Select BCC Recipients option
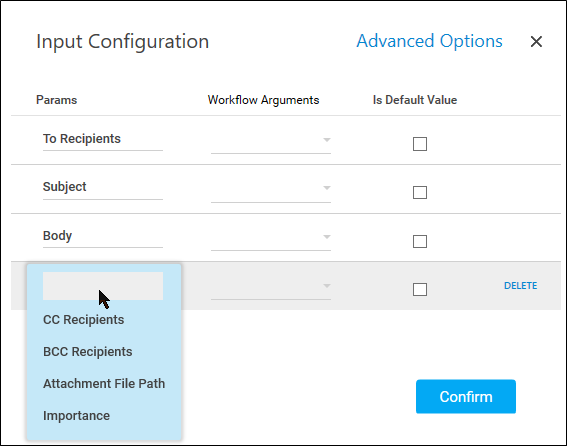 pyautogui.click(x=88, y=352)
